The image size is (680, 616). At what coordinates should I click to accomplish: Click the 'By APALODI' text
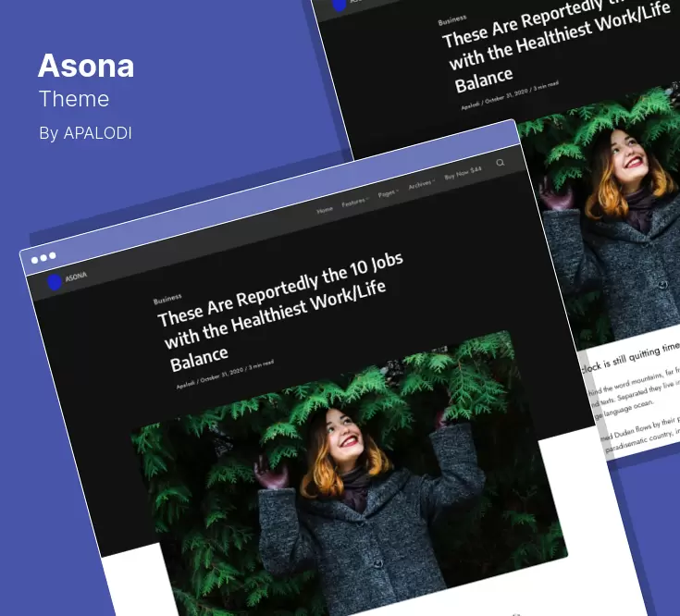point(85,133)
